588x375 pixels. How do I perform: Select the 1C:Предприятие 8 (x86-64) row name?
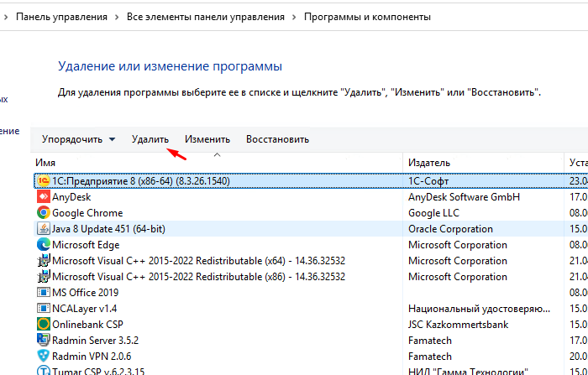point(141,181)
